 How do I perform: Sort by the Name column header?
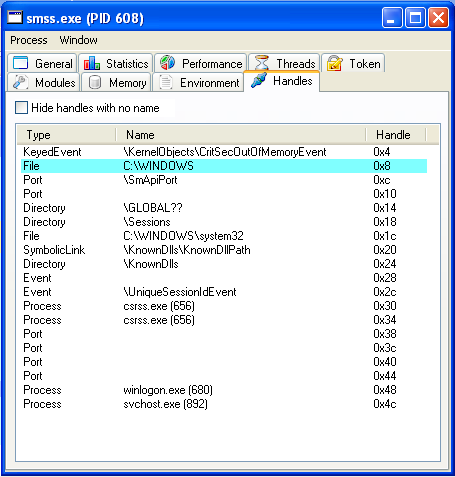(x=241, y=135)
